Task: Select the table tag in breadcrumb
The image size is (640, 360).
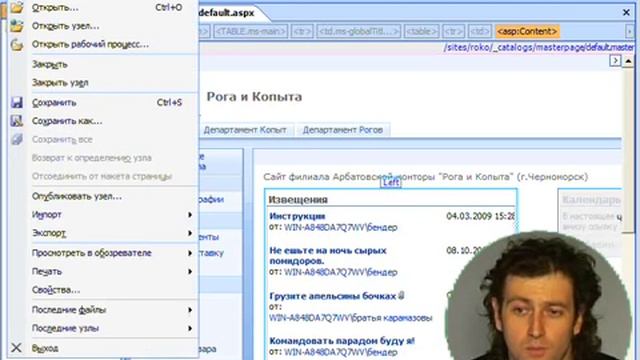Action: tap(422, 31)
